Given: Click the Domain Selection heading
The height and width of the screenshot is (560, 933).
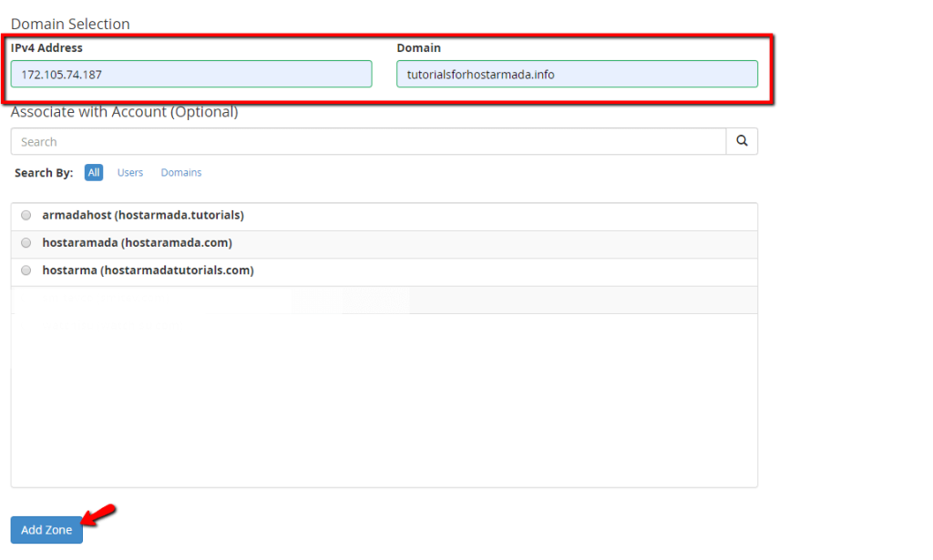Looking at the screenshot, I should click(x=70, y=24).
